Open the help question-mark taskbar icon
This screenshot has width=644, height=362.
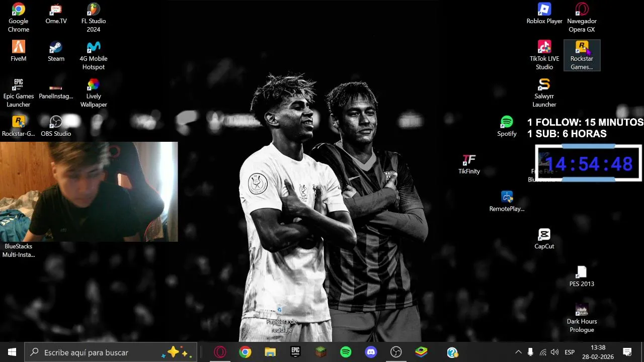pos(452,352)
